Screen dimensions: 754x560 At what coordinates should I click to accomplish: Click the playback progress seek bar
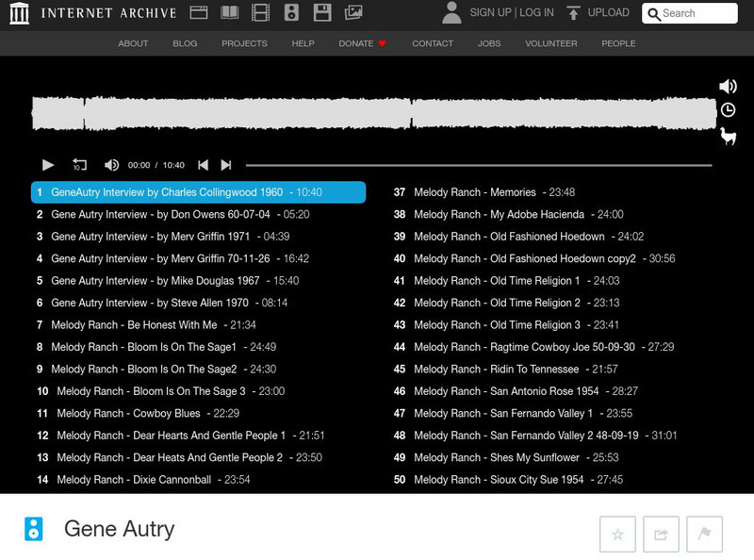(x=478, y=165)
